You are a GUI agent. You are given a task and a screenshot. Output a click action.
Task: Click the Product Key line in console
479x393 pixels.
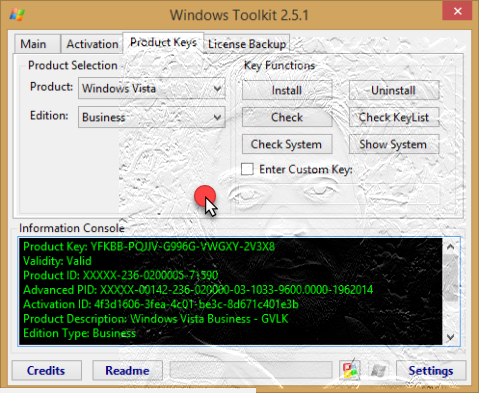149,246
